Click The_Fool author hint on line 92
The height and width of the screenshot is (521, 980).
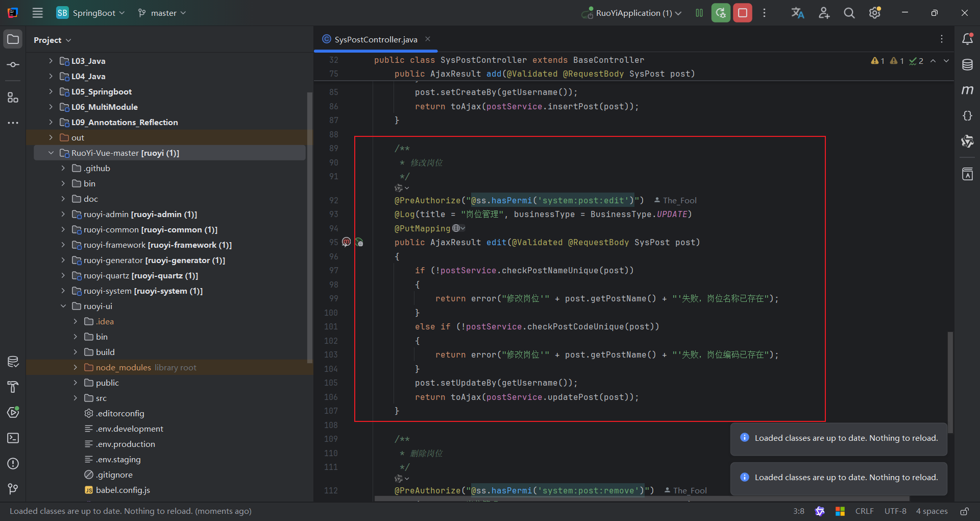click(675, 200)
